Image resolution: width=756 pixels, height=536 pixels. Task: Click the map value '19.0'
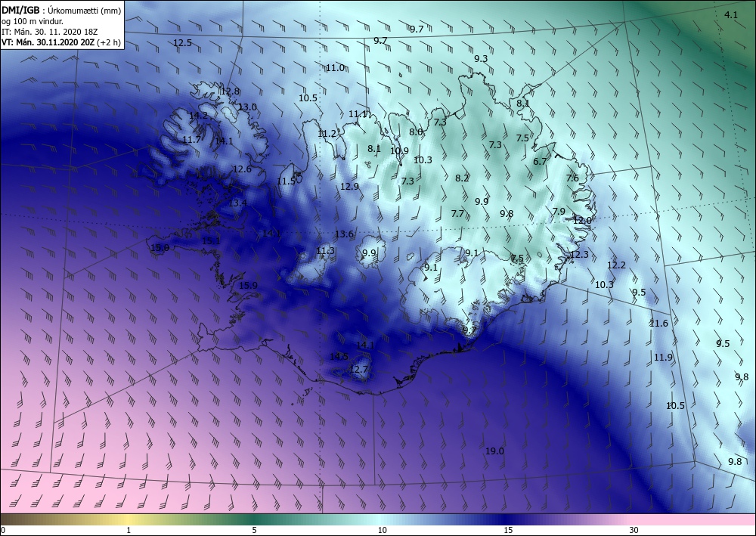494,451
